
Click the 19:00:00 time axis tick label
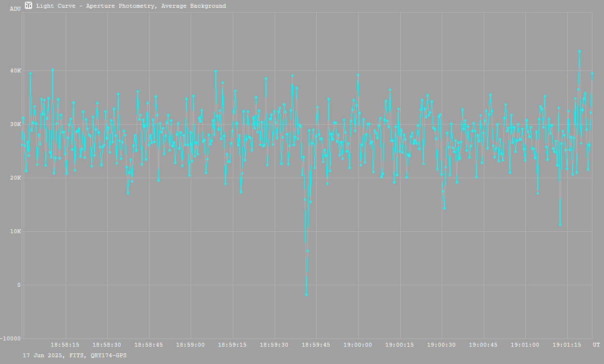pos(358,345)
